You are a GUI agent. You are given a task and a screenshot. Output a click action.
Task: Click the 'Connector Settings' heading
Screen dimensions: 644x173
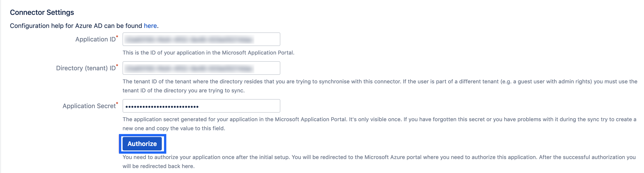[42, 12]
